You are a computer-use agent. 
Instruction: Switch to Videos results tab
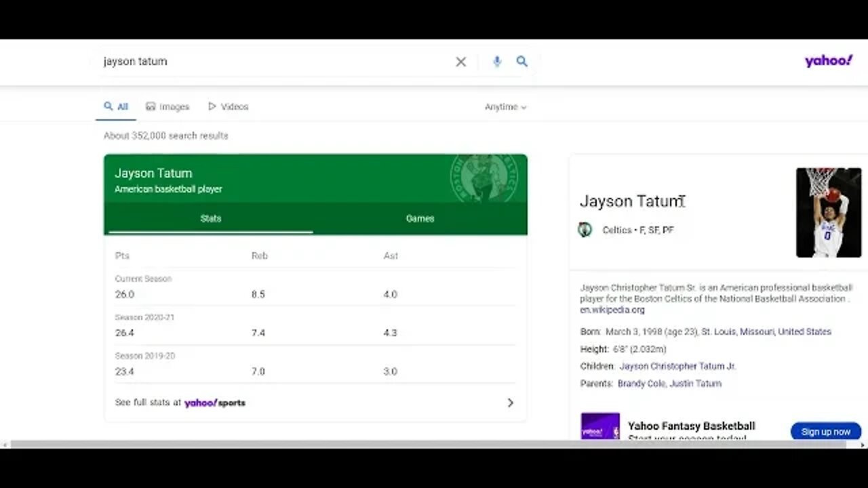[x=228, y=106]
